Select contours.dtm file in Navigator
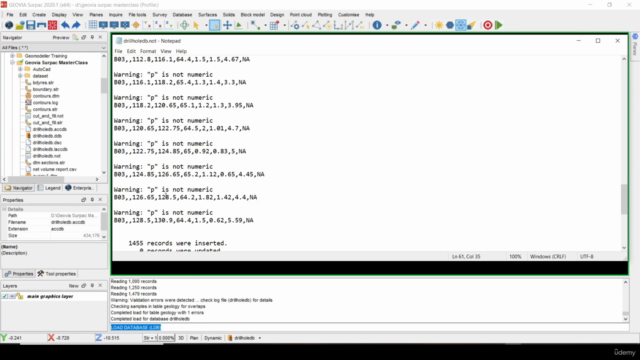This screenshot has width=640, height=360. pos(46,96)
